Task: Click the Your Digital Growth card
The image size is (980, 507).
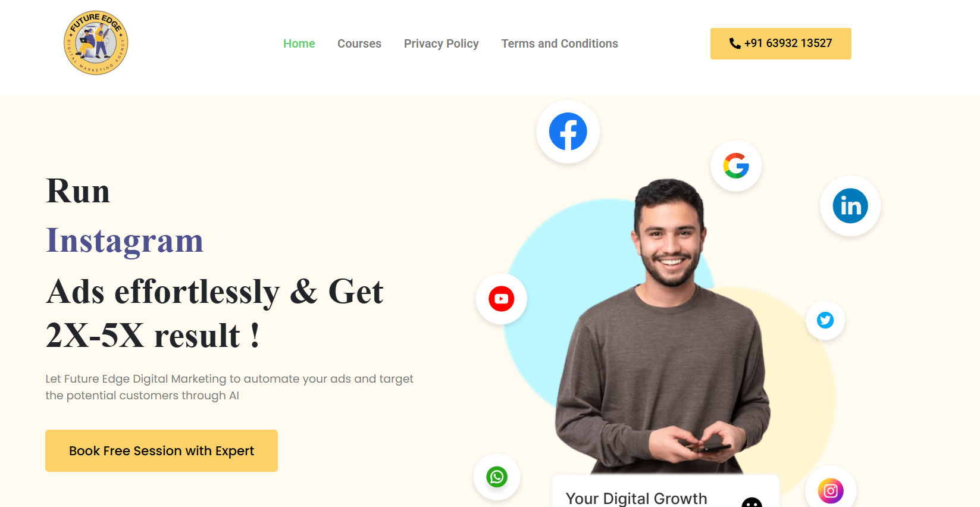Action: 665,492
